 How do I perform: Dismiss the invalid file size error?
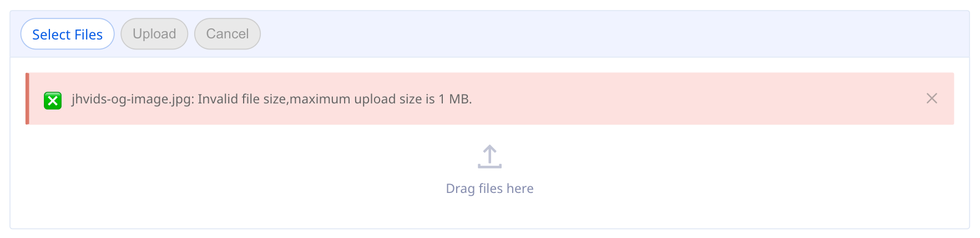tap(932, 98)
